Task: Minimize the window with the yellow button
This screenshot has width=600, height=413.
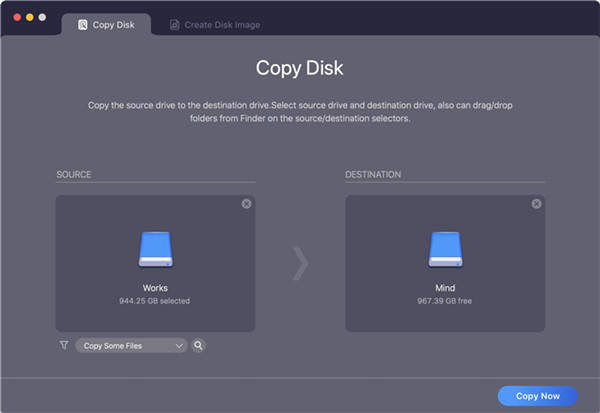Action: tap(29, 18)
